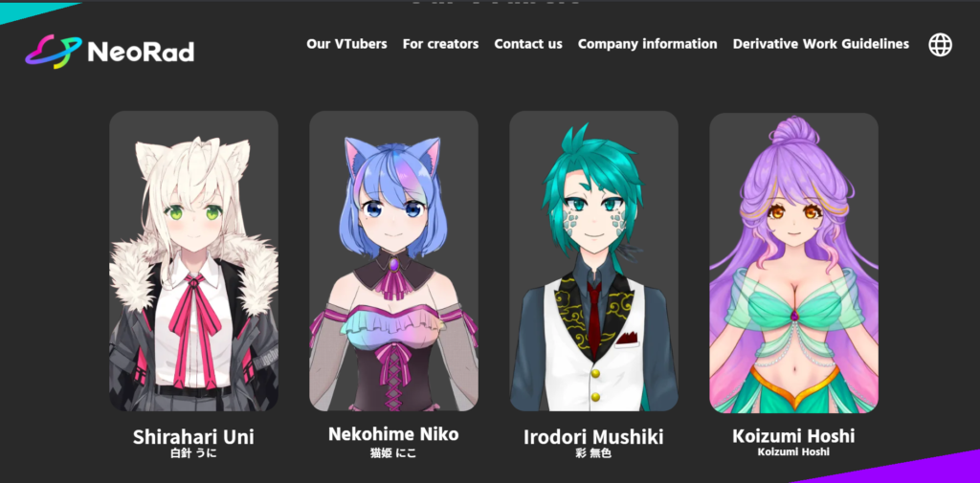980x483 pixels.
Task: Open the globe language selector
Action: point(940,44)
